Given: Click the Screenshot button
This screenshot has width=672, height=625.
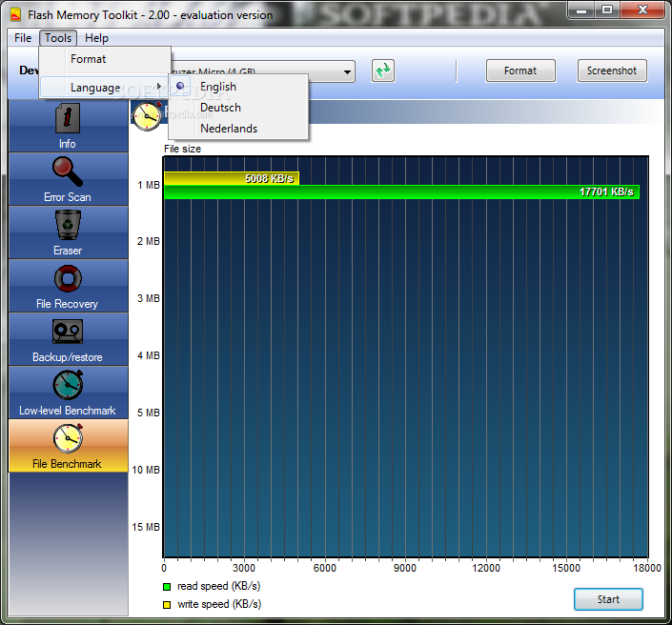Looking at the screenshot, I should tap(612, 71).
